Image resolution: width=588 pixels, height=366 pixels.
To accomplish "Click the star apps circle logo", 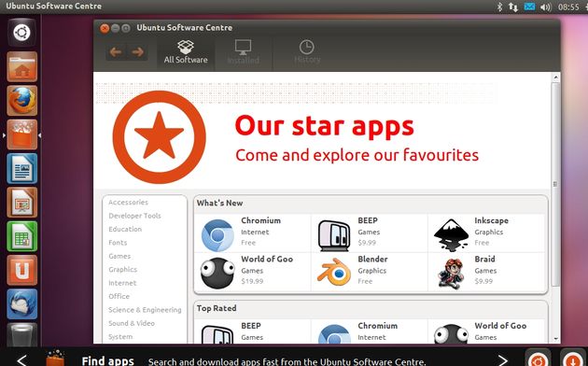I will [x=160, y=137].
